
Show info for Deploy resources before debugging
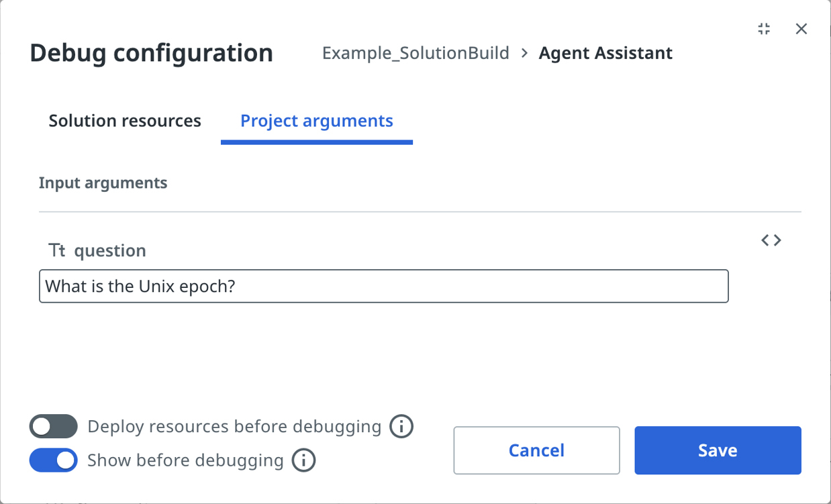[x=401, y=426]
